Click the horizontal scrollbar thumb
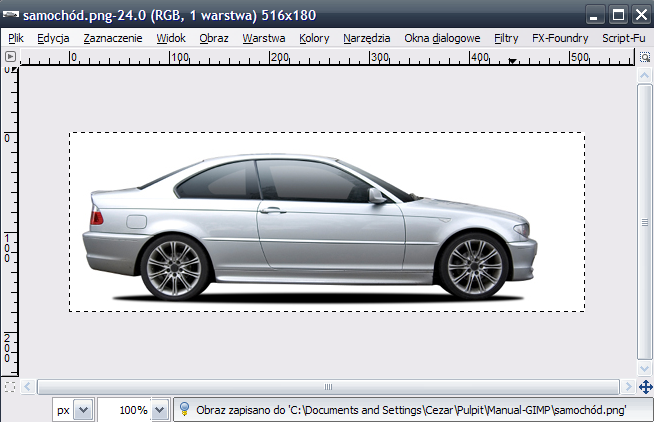 (x=327, y=386)
